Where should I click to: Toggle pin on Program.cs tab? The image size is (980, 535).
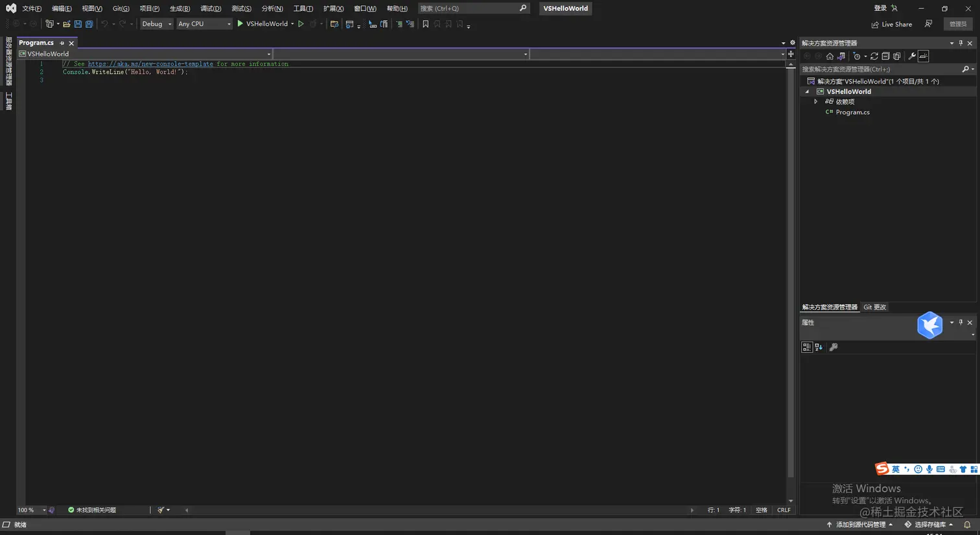62,43
